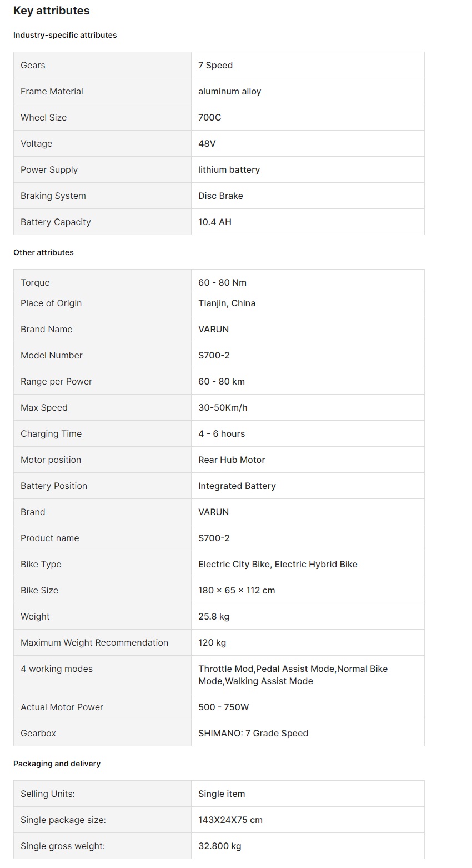Click the Model Number label
The width and height of the screenshot is (472, 868).
[x=52, y=355]
